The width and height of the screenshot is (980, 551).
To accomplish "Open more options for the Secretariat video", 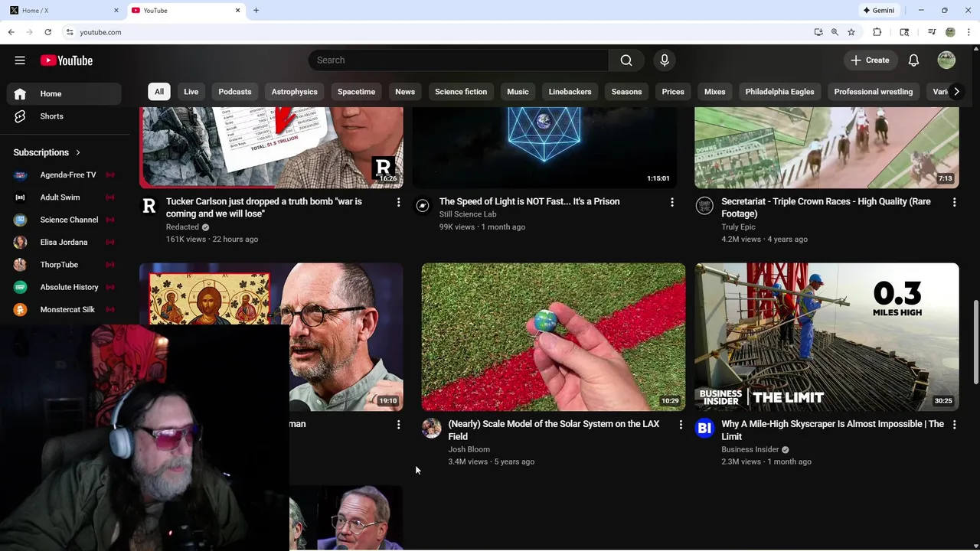I will (x=954, y=202).
